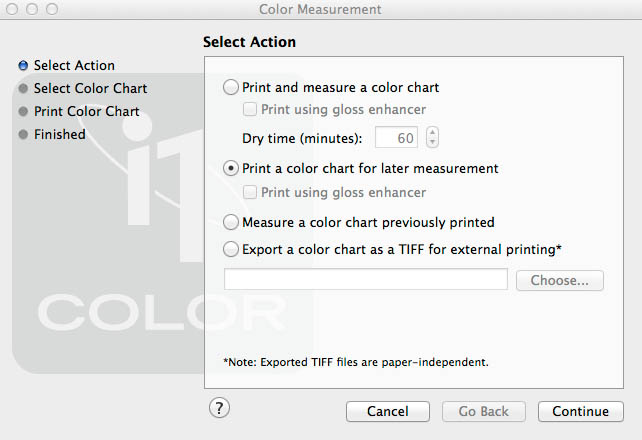Viewport: 642px width, 440px height.
Task: Click the Select Action step bullet
Action: click(x=23, y=66)
